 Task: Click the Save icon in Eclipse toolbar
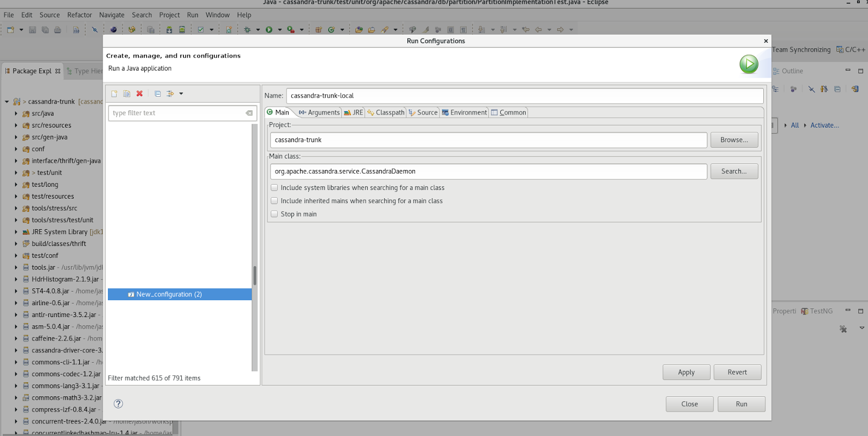click(33, 30)
